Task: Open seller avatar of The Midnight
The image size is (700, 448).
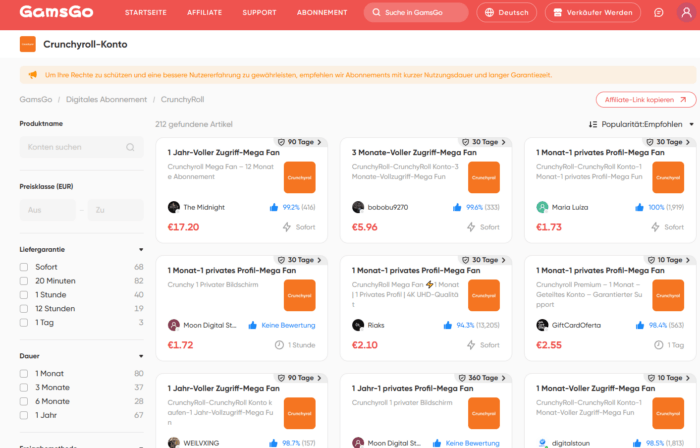Action: pos(174,207)
